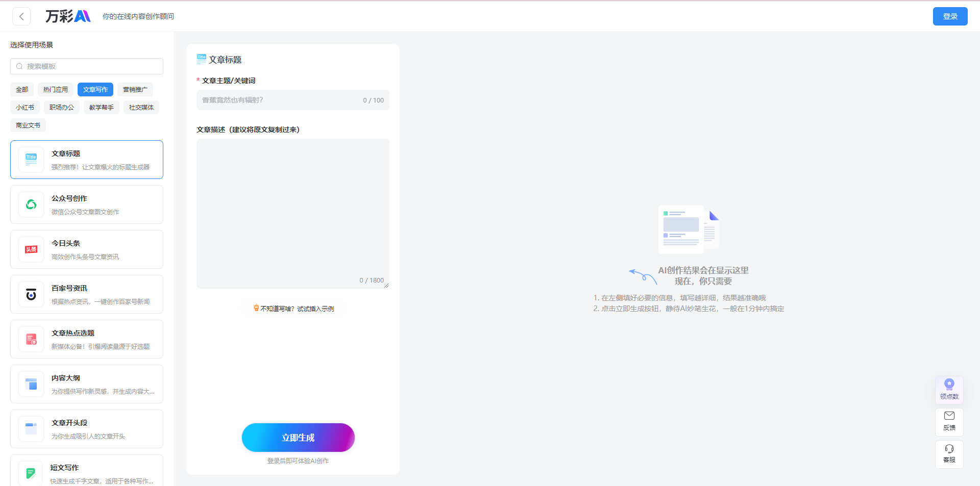The width and height of the screenshot is (980, 486).
Task: Click the 登录 login button
Action: click(x=950, y=16)
